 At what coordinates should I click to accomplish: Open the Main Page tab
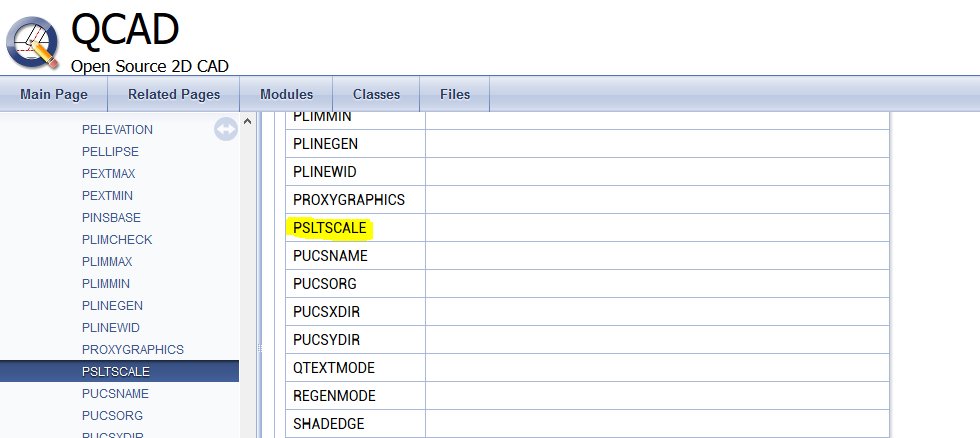tap(54, 95)
